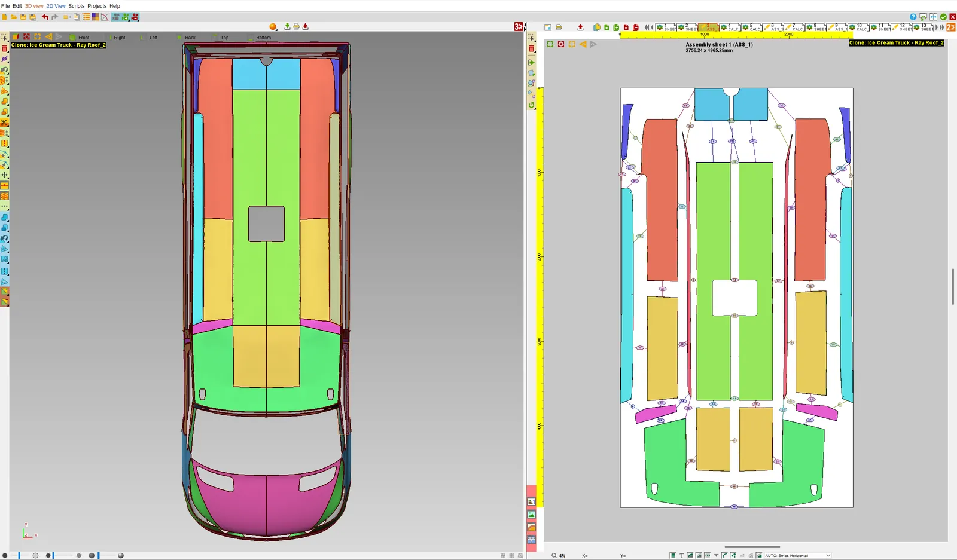
Task: Undo using the red arrow
Action: pyautogui.click(x=45, y=17)
